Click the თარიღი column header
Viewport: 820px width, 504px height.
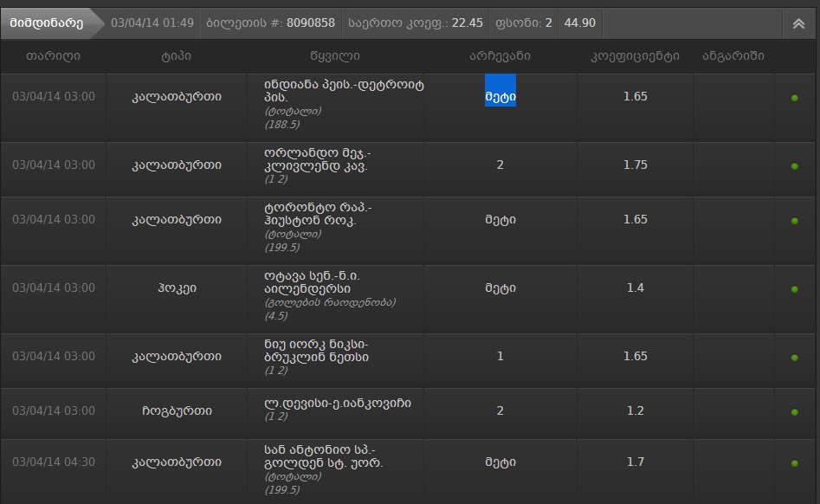coord(53,56)
